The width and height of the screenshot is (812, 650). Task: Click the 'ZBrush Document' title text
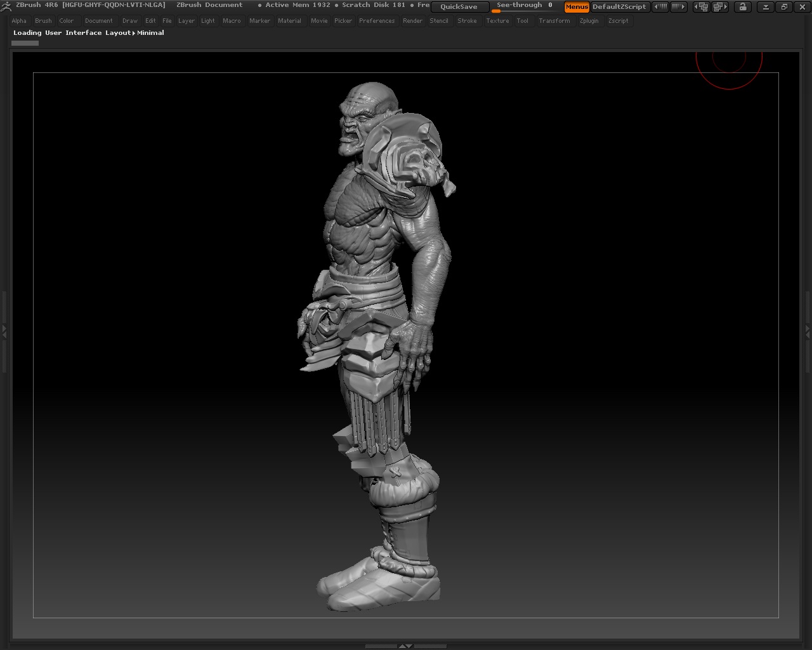tap(209, 5)
